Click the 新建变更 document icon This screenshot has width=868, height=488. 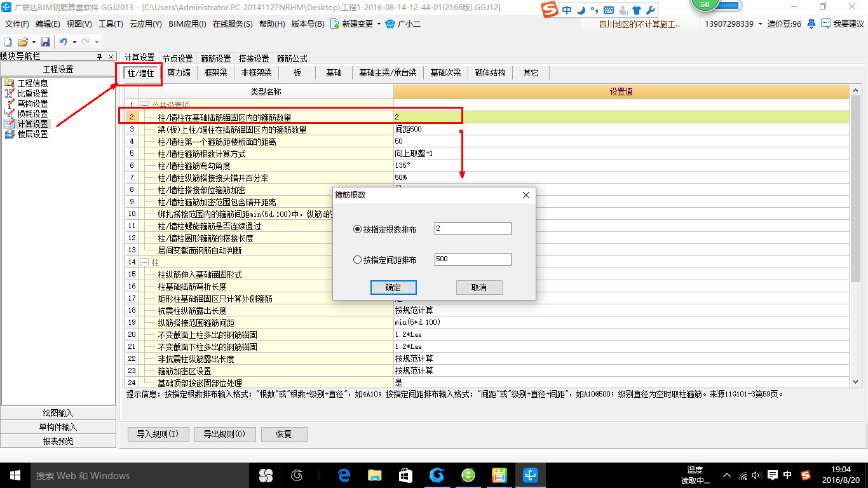coord(334,24)
